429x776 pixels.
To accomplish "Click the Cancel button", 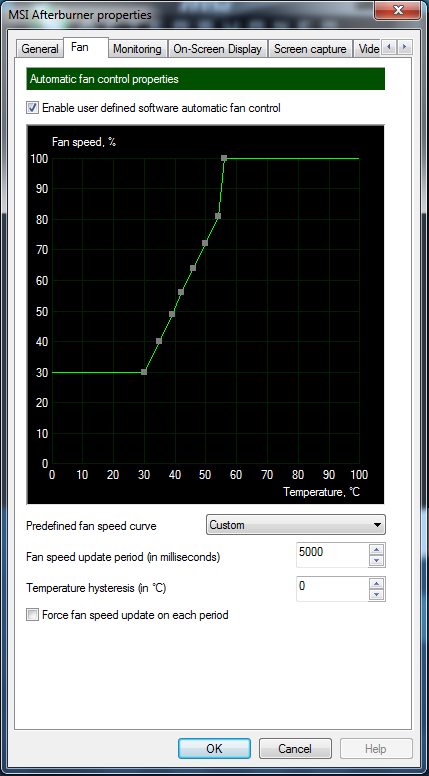I will (x=295, y=749).
